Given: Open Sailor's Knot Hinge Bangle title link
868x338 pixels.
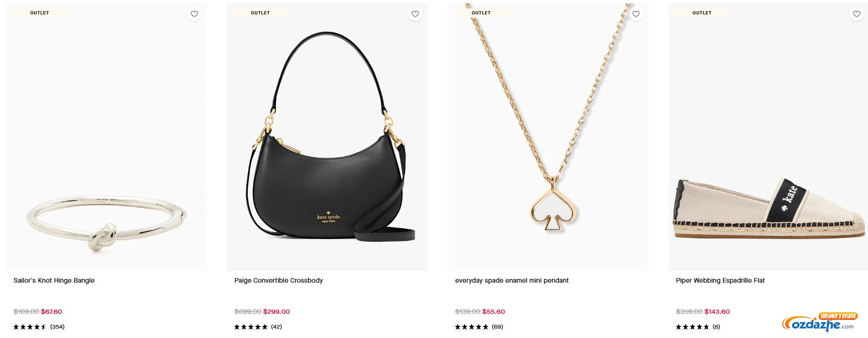Looking at the screenshot, I should pos(54,280).
